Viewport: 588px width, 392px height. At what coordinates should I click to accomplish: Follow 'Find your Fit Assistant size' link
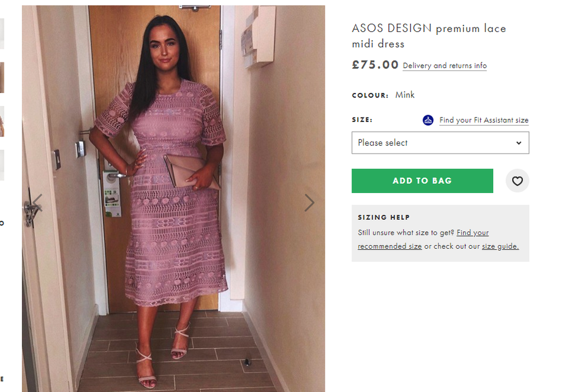484,120
